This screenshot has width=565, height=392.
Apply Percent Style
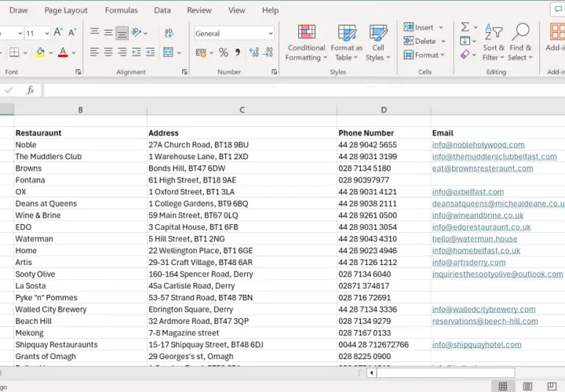pyautogui.click(x=224, y=53)
